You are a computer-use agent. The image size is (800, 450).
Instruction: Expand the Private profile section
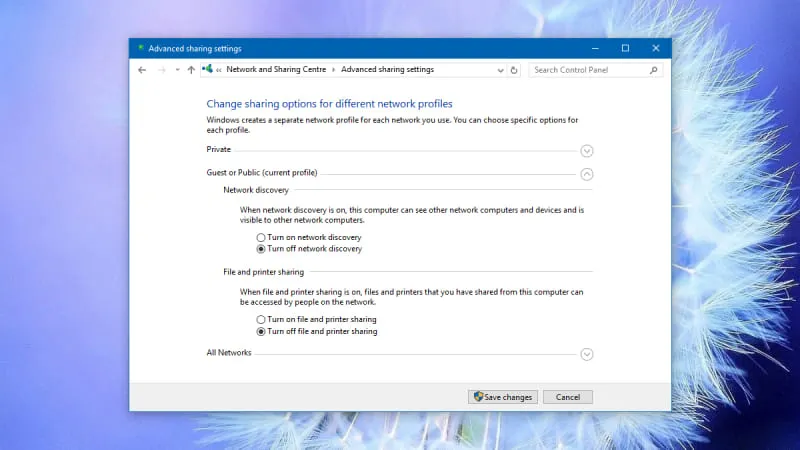pos(587,151)
